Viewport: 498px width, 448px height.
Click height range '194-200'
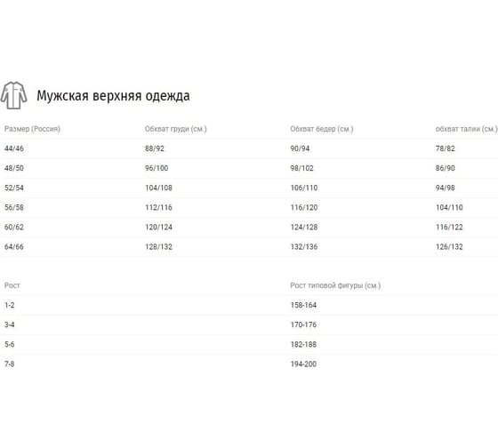(303, 364)
